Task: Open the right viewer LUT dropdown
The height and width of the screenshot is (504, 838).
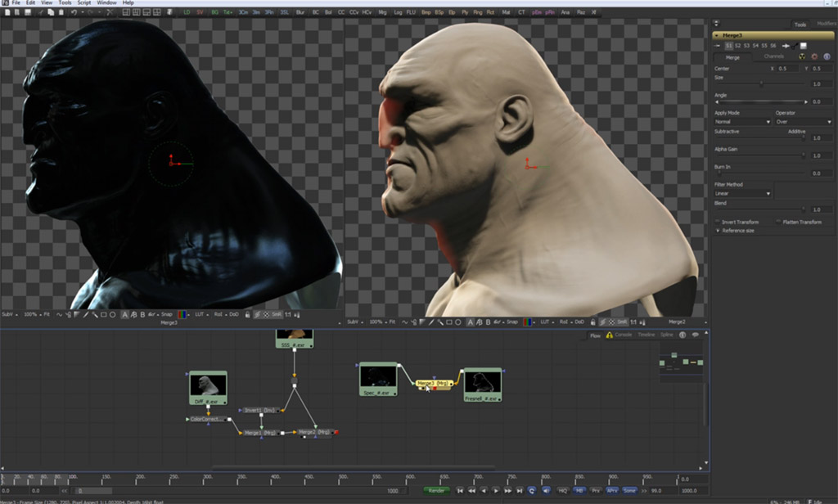Action: pos(547,322)
